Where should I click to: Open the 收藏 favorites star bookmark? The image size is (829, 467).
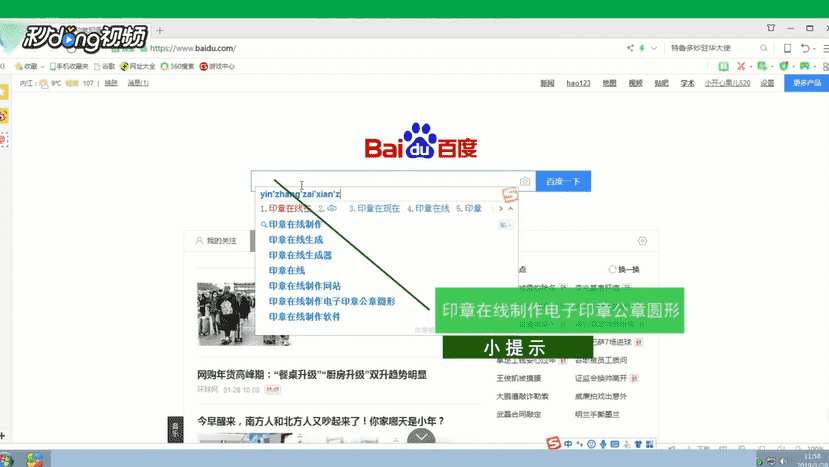point(26,66)
